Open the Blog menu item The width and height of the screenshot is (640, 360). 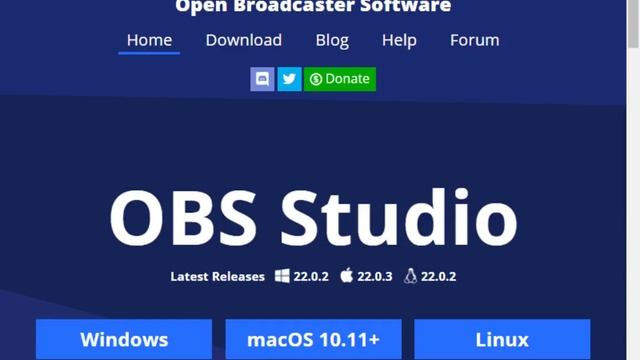click(332, 40)
